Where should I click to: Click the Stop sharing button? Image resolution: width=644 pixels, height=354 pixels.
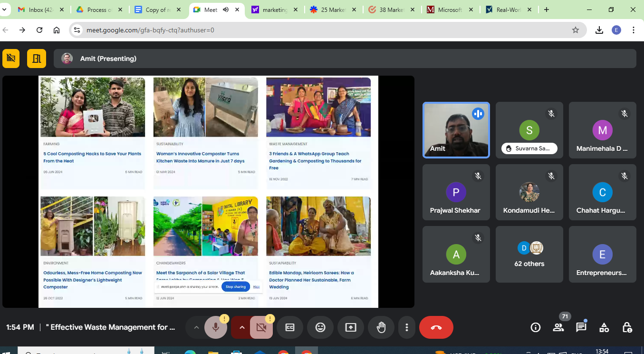236,287
